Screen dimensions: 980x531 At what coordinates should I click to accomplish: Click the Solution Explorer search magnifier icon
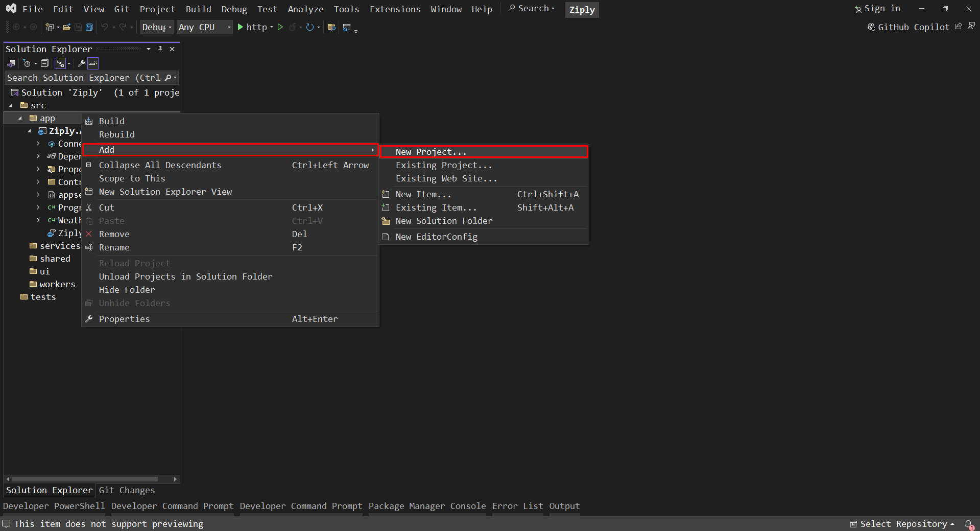point(168,78)
